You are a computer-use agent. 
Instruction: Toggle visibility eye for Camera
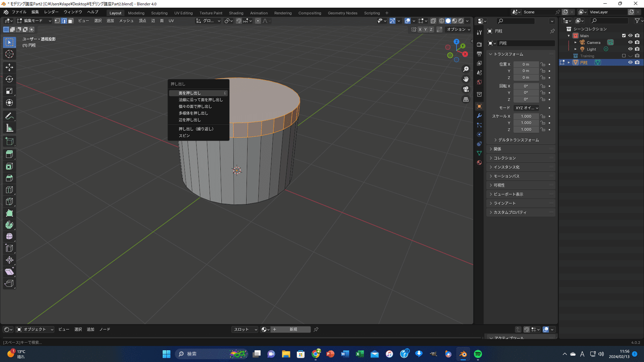pos(630,42)
